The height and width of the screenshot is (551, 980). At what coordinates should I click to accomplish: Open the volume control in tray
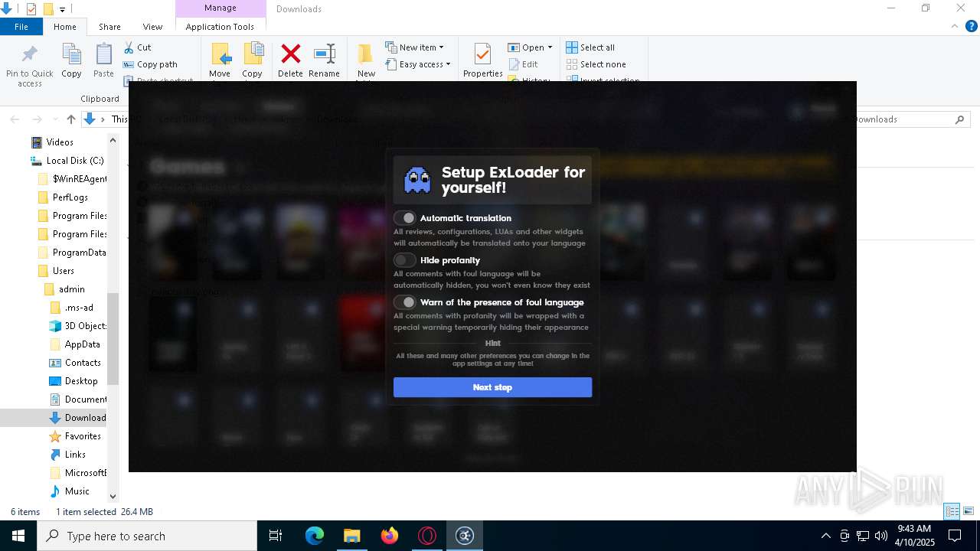881,536
